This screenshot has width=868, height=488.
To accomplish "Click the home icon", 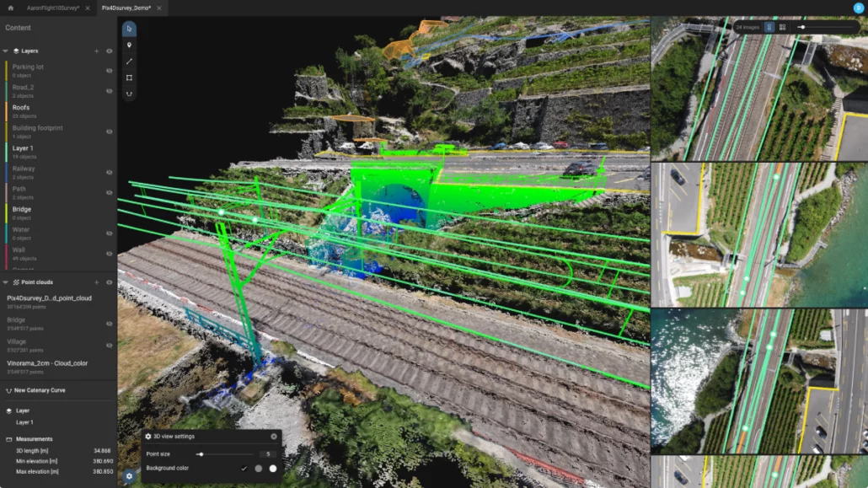I will [11, 8].
